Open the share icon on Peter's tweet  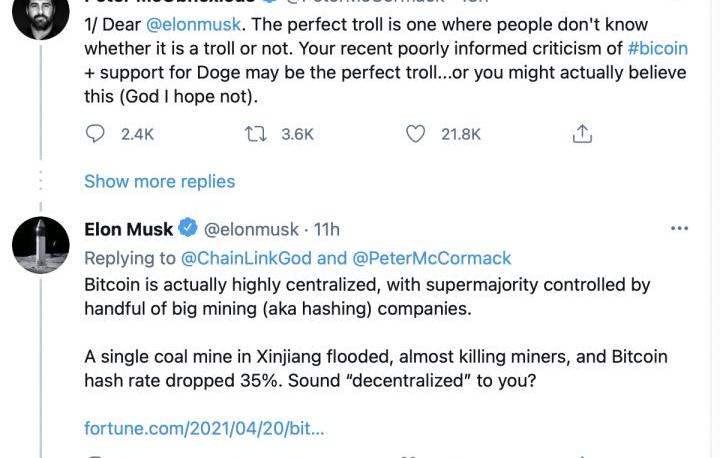coord(582,133)
